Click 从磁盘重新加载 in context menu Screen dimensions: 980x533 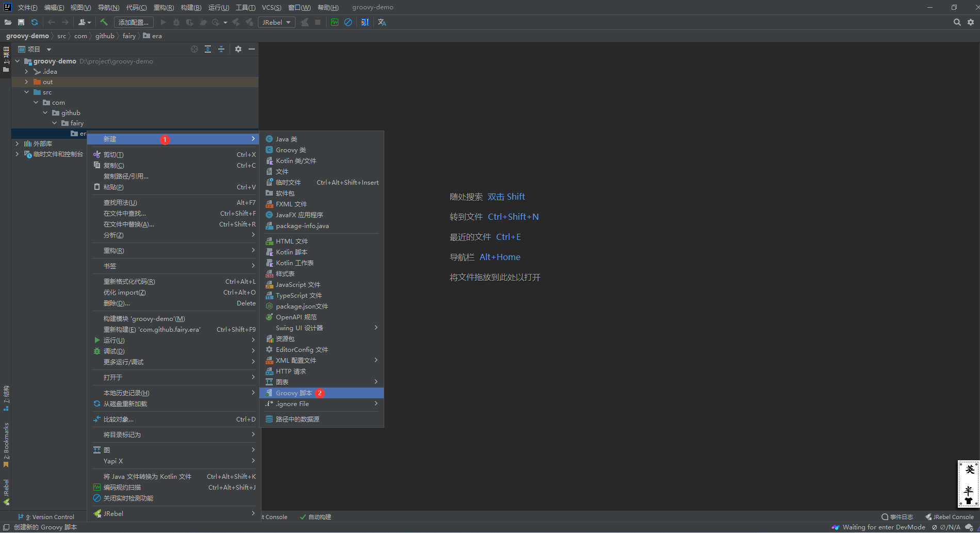[174, 403]
